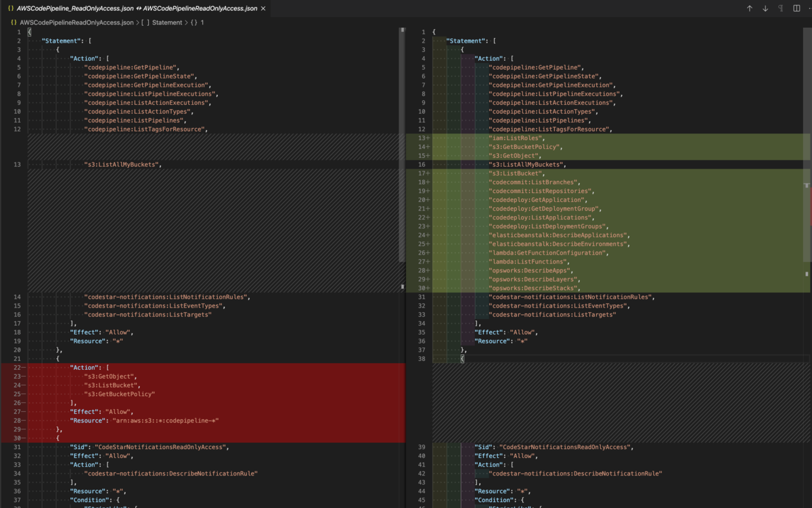The width and height of the screenshot is (812, 508).
Task: Click "Resource": "*" on right line 36
Action: (500, 341)
